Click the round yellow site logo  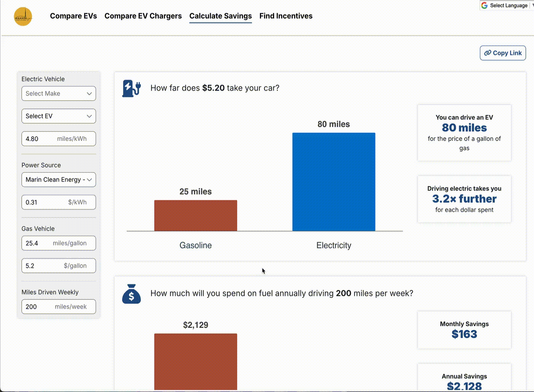click(23, 16)
